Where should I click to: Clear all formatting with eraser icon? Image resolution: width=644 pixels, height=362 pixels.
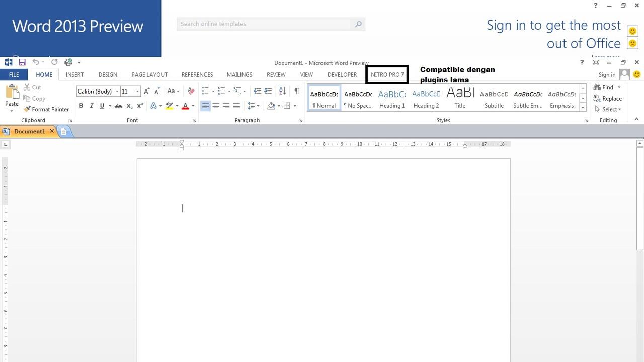click(x=191, y=91)
